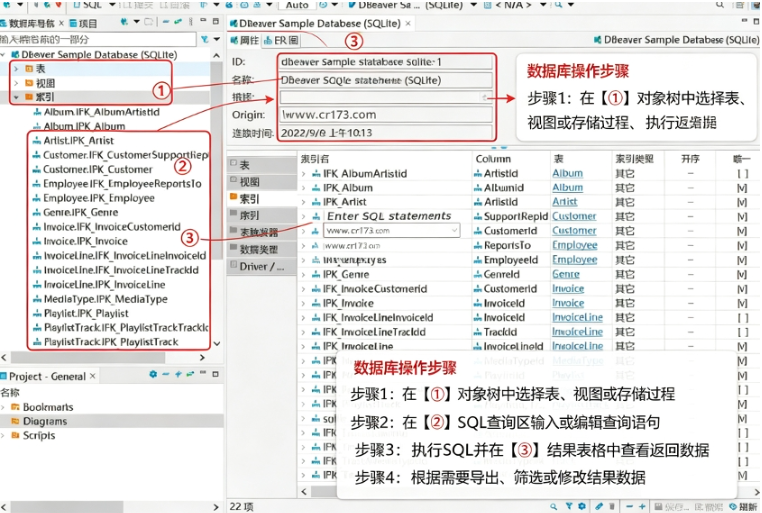This screenshot has height=513, width=762.
Task: Click the settings gear in Project panel
Action: (153, 374)
